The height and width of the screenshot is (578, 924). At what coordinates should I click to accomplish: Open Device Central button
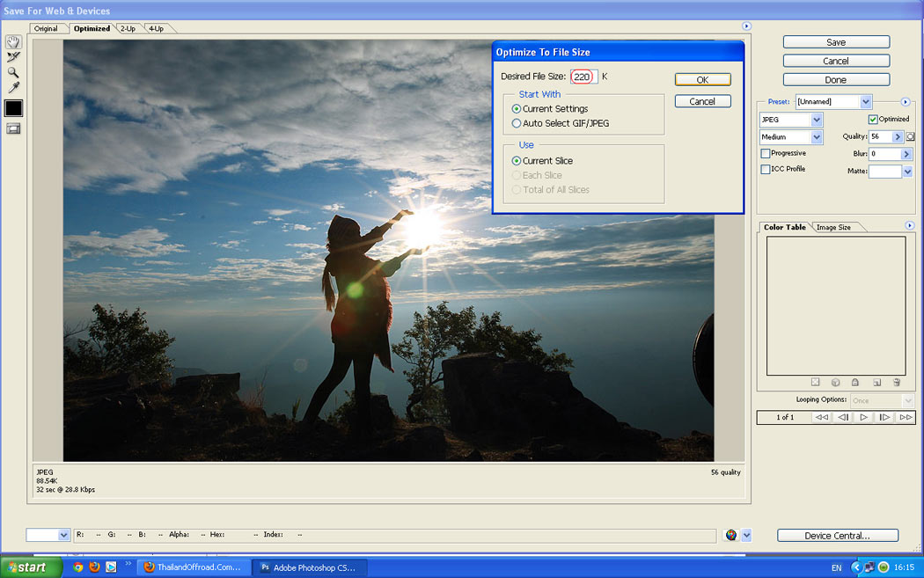pyautogui.click(x=837, y=536)
